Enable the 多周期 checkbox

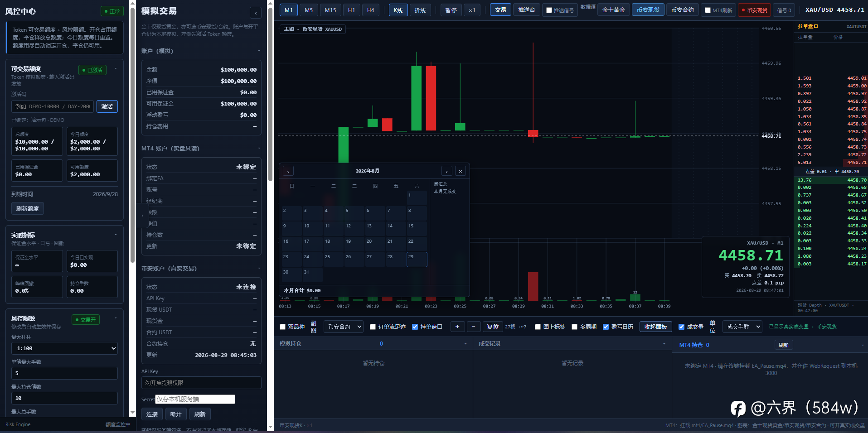pos(574,327)
